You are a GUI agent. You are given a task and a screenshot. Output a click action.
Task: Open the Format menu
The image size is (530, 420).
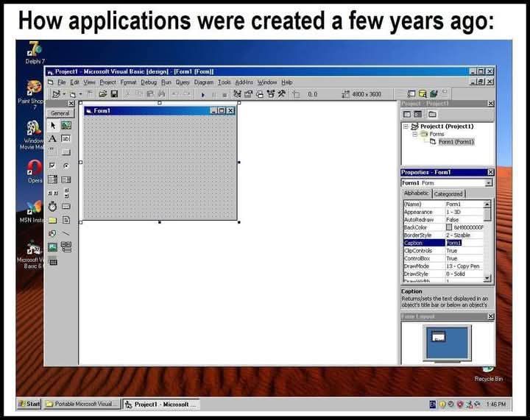point(128,82)
